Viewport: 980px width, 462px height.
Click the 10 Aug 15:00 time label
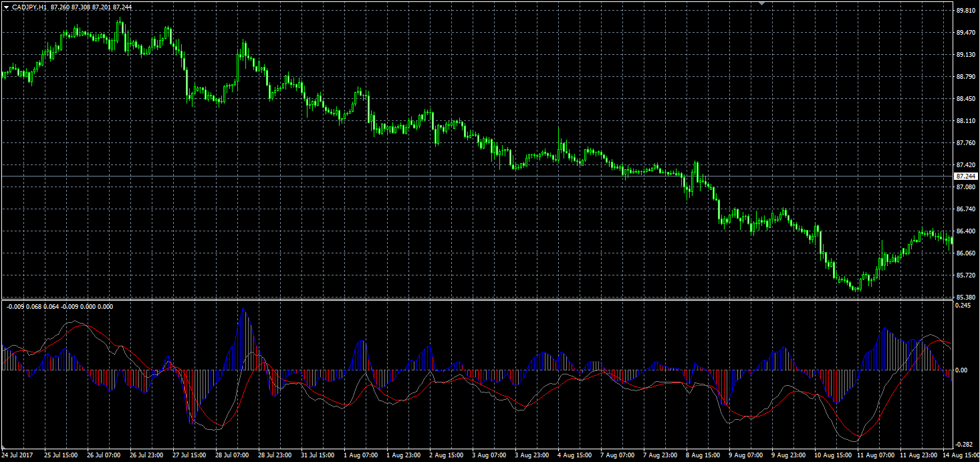point(832,455)
